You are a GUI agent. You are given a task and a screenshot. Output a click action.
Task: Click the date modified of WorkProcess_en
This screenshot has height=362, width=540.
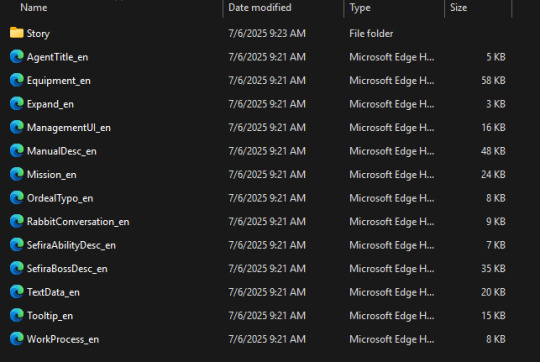click(x=267, y=339)
